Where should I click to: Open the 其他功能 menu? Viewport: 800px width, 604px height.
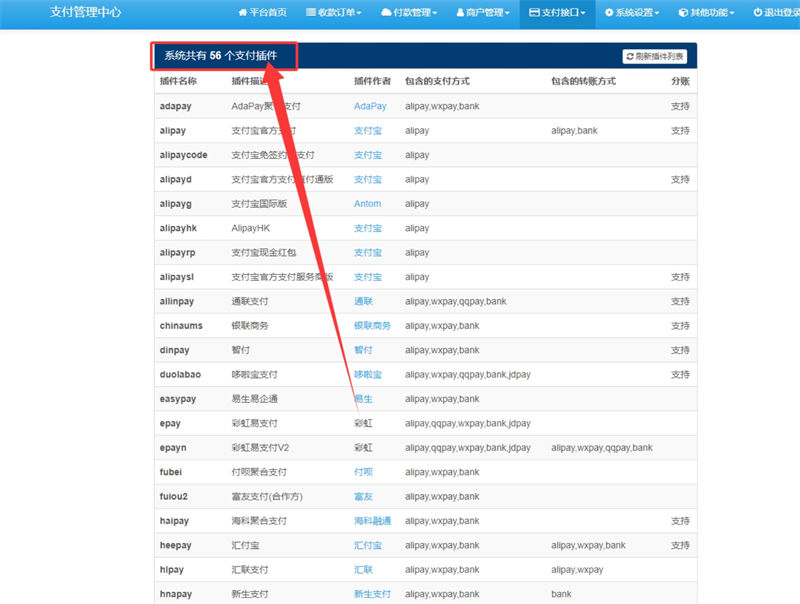click(711, 13)
